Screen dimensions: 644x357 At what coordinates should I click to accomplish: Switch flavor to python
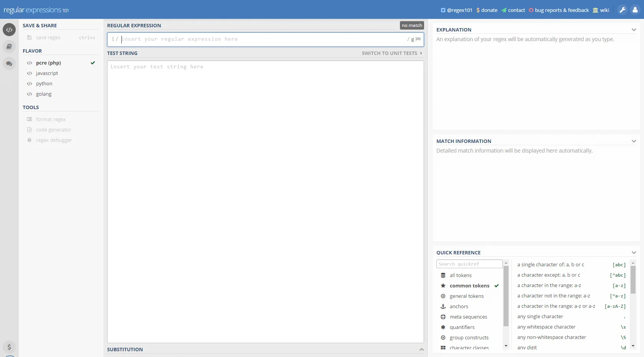[x=44, y=83]
